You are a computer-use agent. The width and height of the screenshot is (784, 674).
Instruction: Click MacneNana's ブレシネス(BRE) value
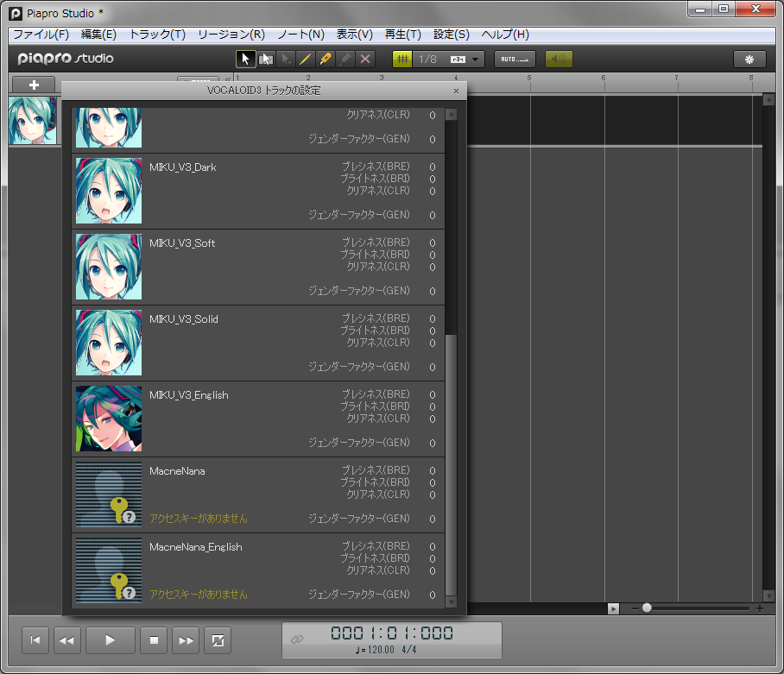tap(433, 470)
